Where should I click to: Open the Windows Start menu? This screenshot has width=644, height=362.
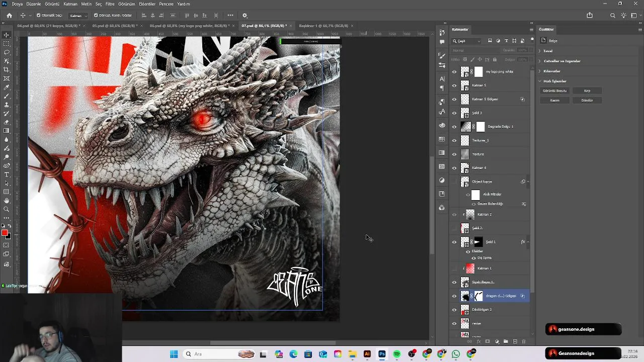pos(174,354)
